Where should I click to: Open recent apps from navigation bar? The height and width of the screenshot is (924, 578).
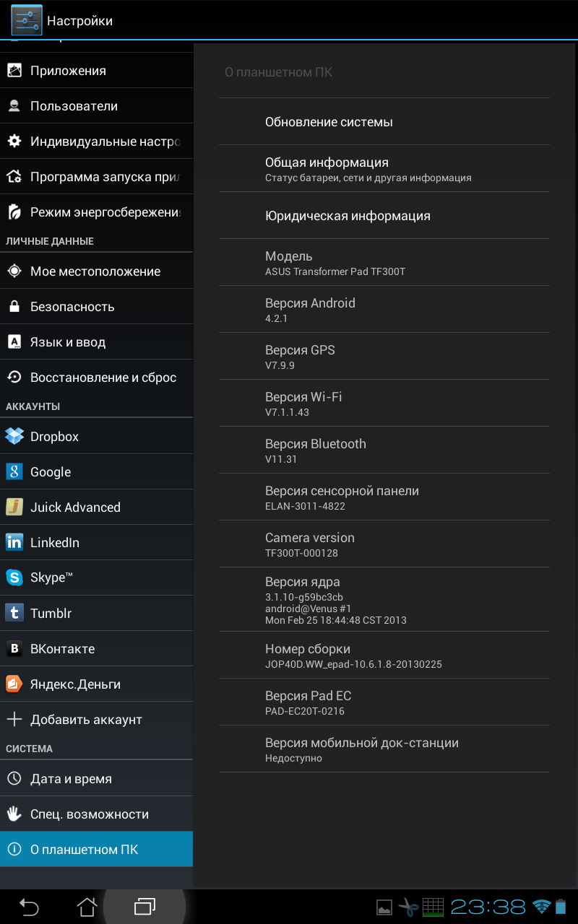[144, 906]
